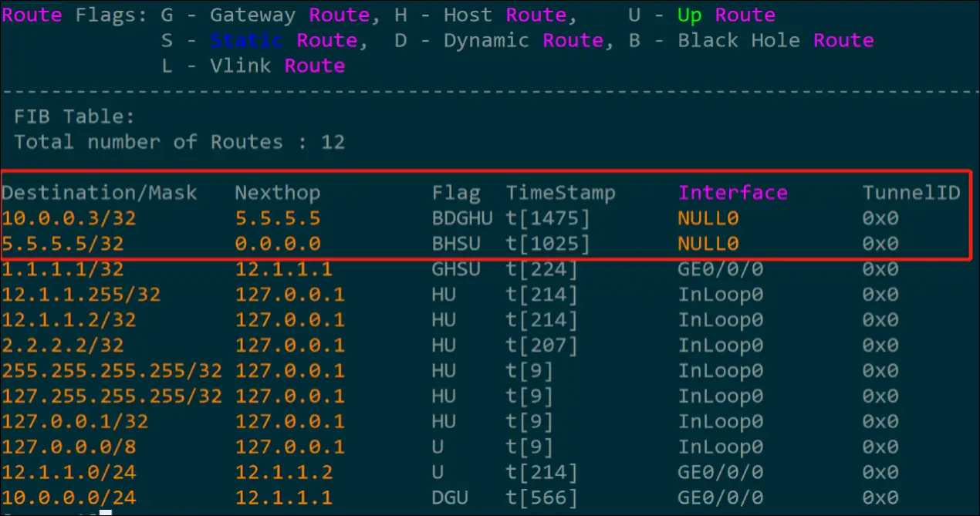Viewport: 980px width, 516px height.
Task: Select the DGU flag in the last row
Action: click(x=449, y=497)
